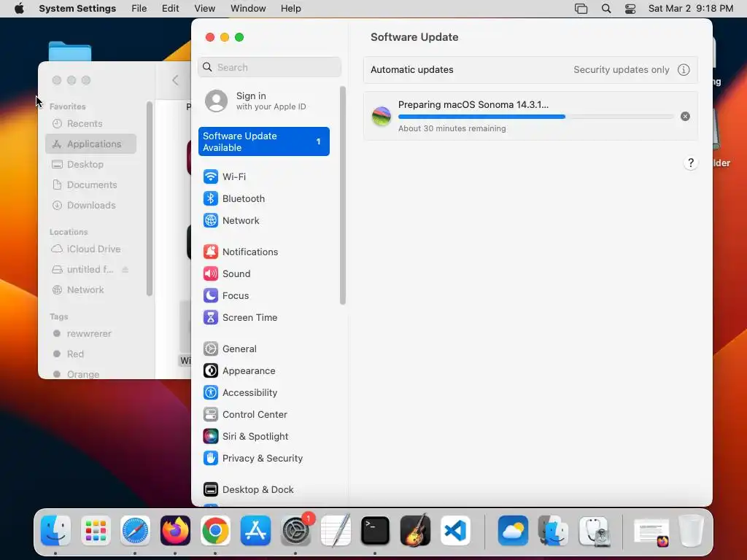The image size is (747, 560).
Task: Launch Firefox from the Dock
Action: point(175,531)
